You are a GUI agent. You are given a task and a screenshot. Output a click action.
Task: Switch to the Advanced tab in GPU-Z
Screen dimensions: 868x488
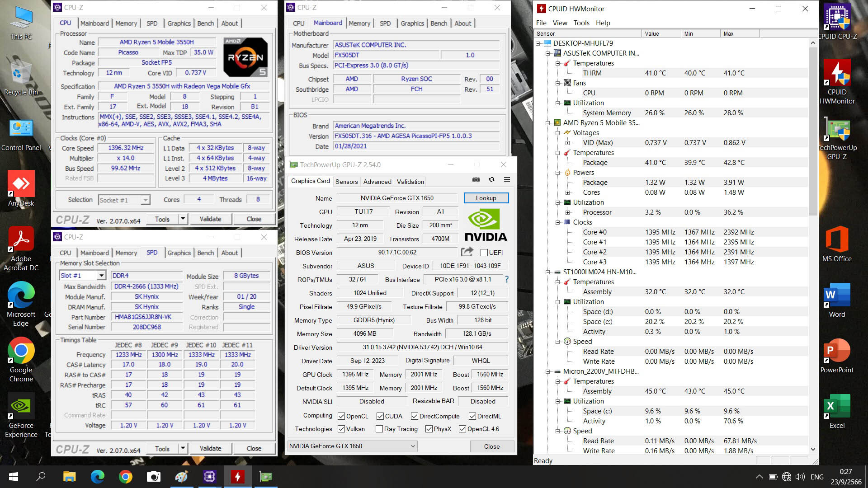point(377,182)
